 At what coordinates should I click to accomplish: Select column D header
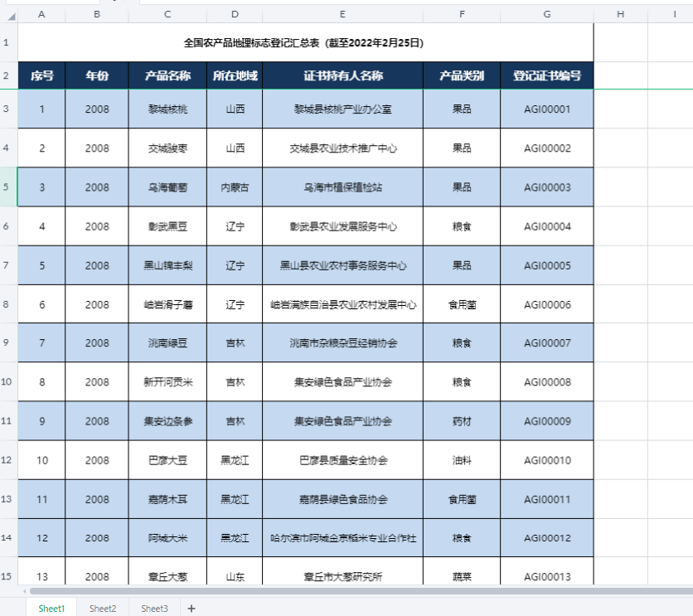coord(235,14)
